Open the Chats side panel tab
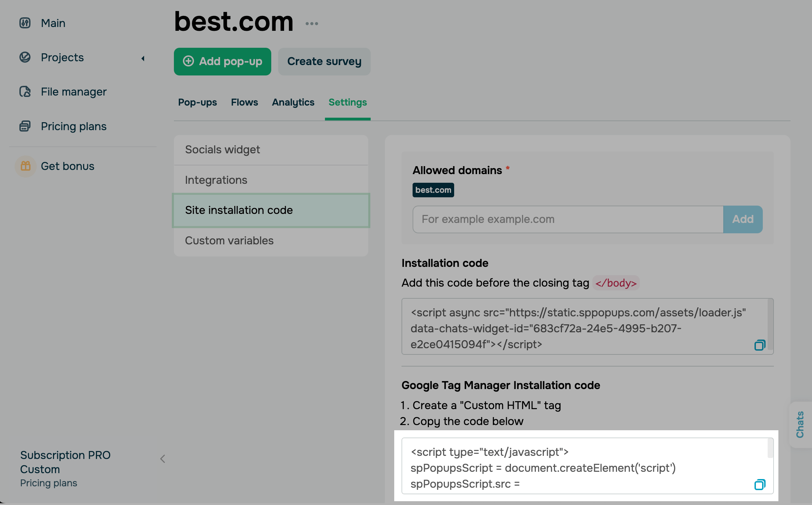This screenshot has height=505, width=812. (800, 424)
